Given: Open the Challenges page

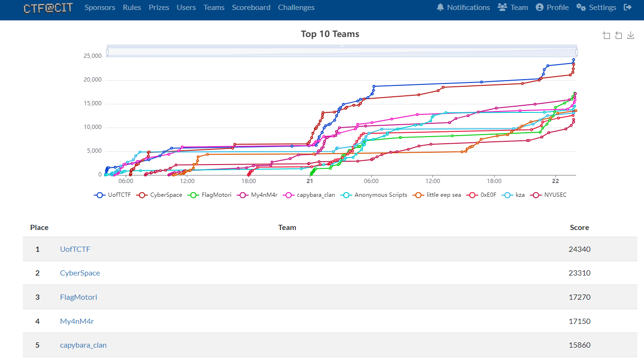Looking at the screenshot, I should 296,8.
